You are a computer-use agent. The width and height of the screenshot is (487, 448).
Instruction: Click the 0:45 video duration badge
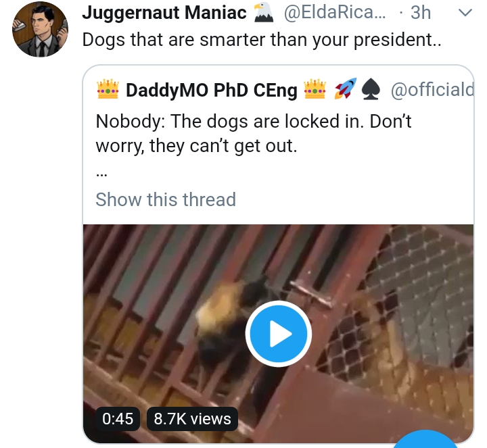(x=118, y=418)
